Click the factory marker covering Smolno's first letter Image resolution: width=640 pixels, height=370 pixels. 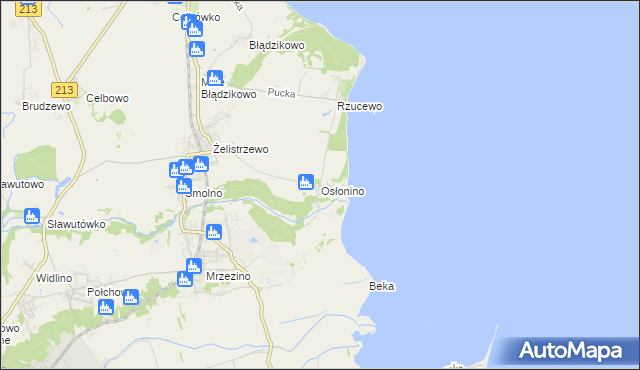point(184,186)
